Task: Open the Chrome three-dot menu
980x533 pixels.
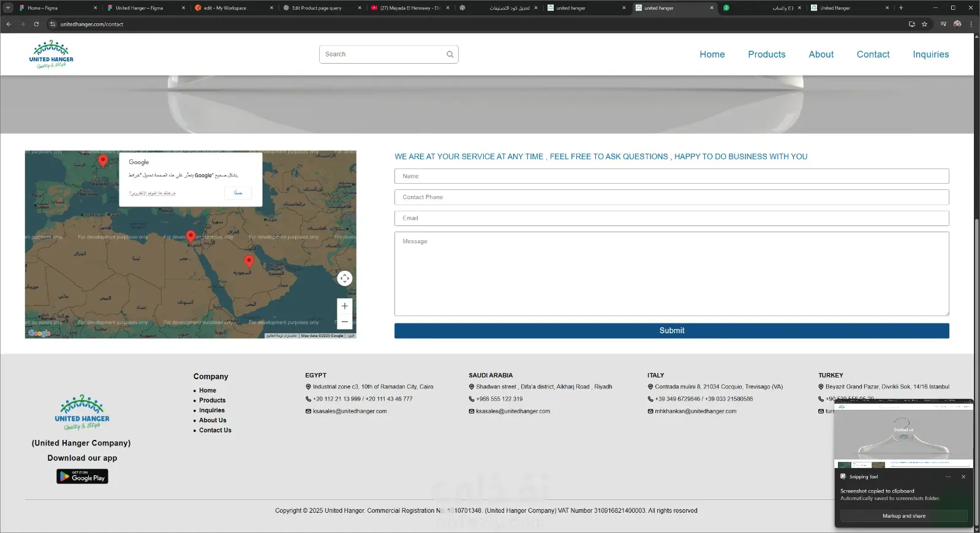Action: tap(971, 25)
